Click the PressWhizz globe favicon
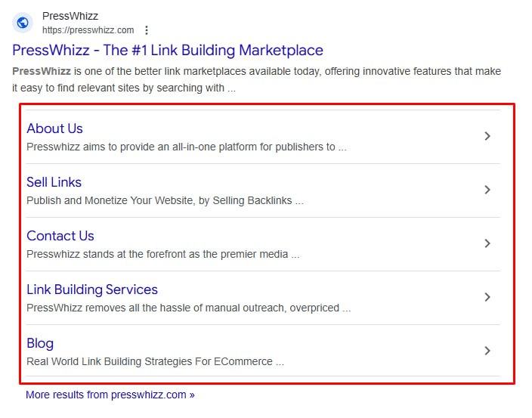The width and height of the screenshot is (532, 418). click(x=23, y=23)
